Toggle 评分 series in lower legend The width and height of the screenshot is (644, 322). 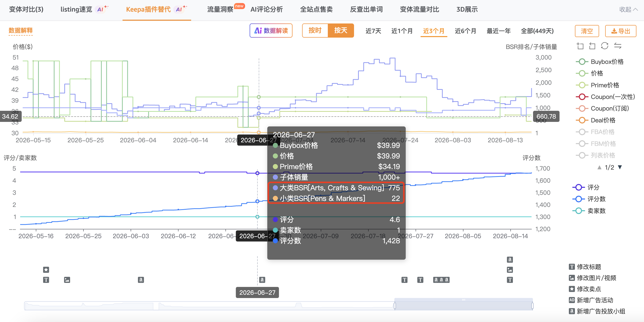tap(586, 187)
